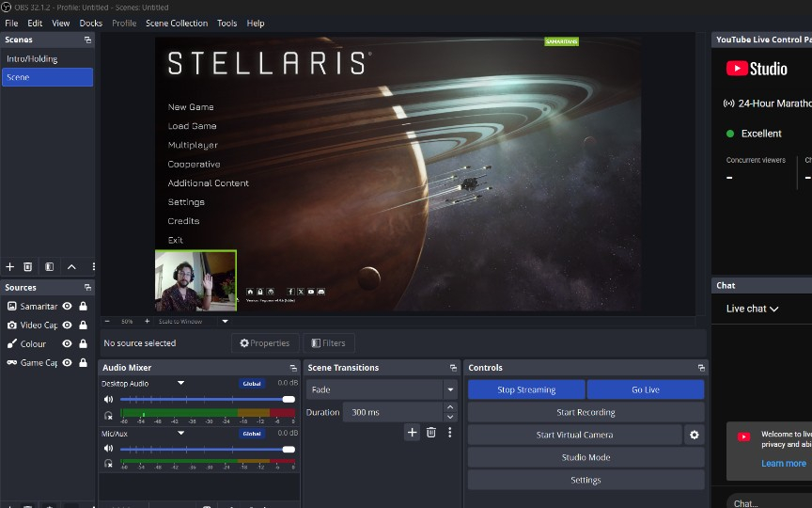Click Start Virtual Camera button
Image resolution: width=812 pixels, height=508 pixels.
coord(574,435)
